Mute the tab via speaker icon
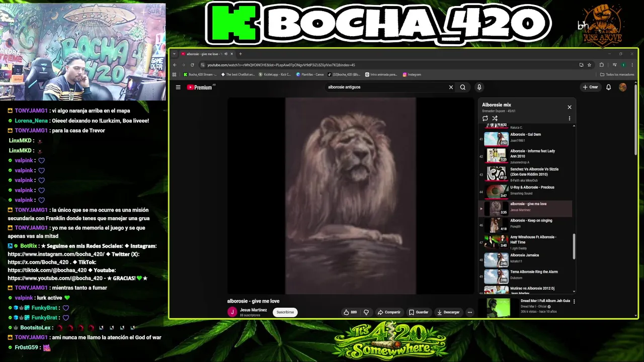 [226, 54]
